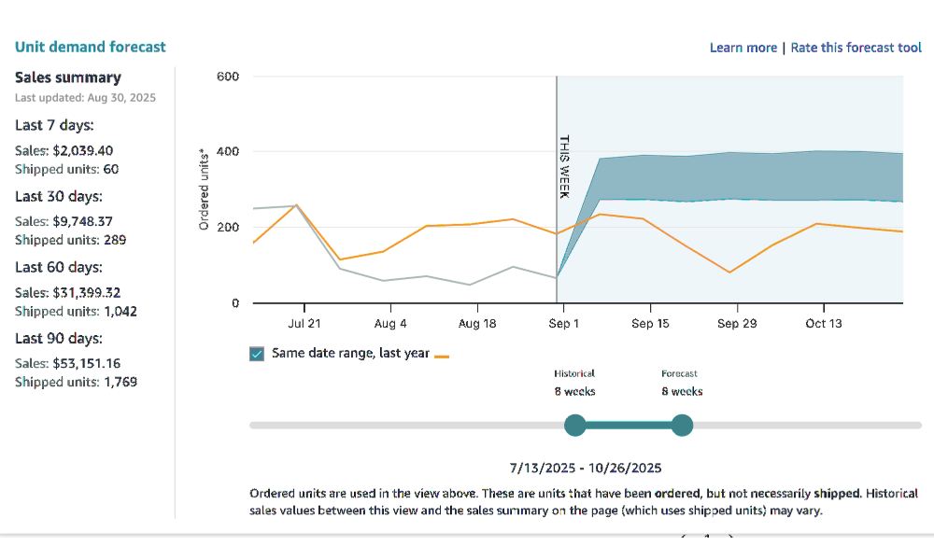Select the Forecast 8 weeks slider handle

pos(683,425)
